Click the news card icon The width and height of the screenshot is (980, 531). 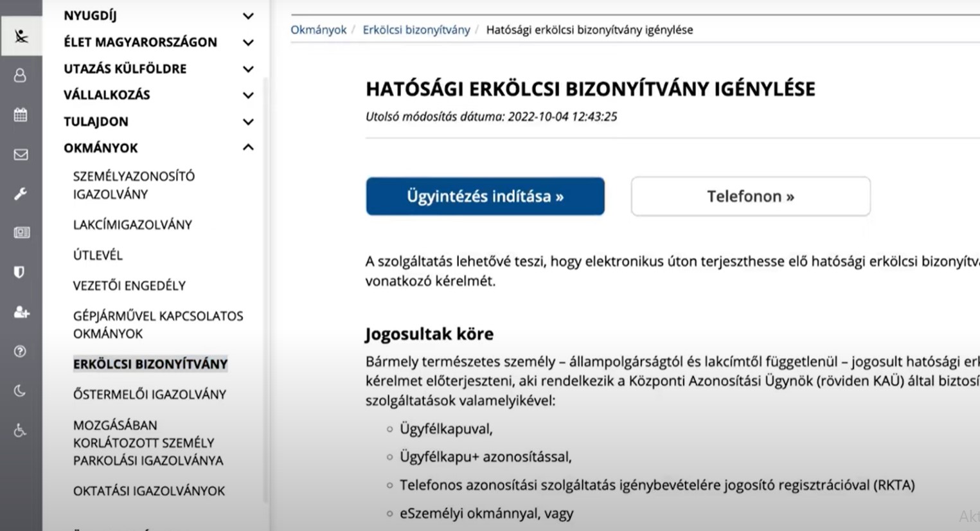click(x=21, y=233)
